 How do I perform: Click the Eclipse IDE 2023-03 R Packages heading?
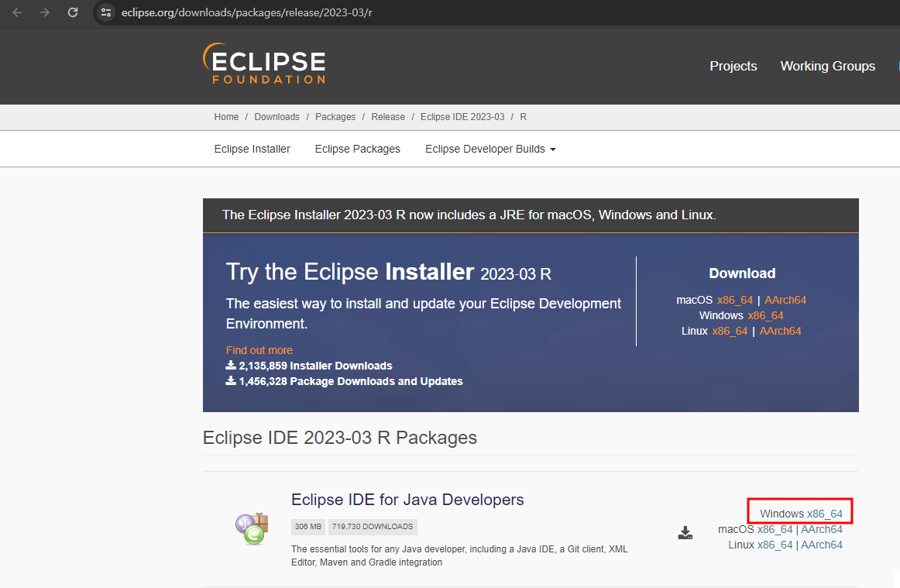point(340,438)
